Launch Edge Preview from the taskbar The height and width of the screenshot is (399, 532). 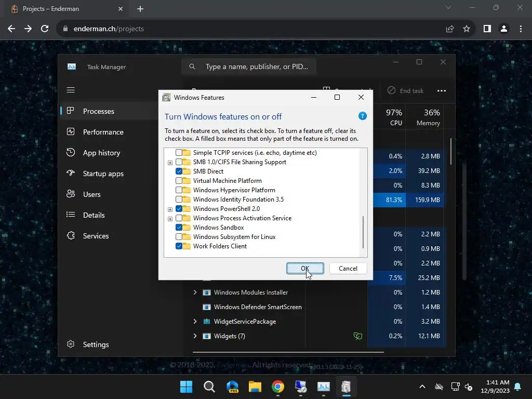tap(232, 387)
